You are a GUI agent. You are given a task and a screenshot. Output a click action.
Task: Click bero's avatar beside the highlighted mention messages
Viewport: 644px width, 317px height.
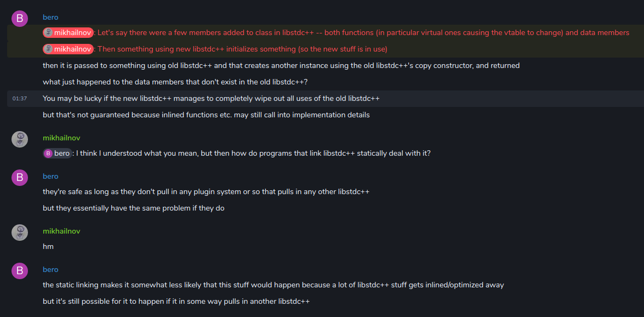click(x=20, y=19)
